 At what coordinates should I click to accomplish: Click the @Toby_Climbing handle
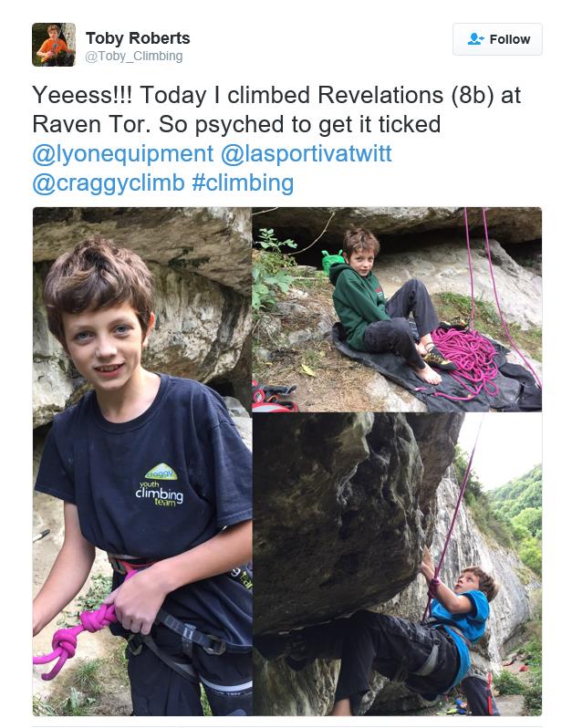134,57
